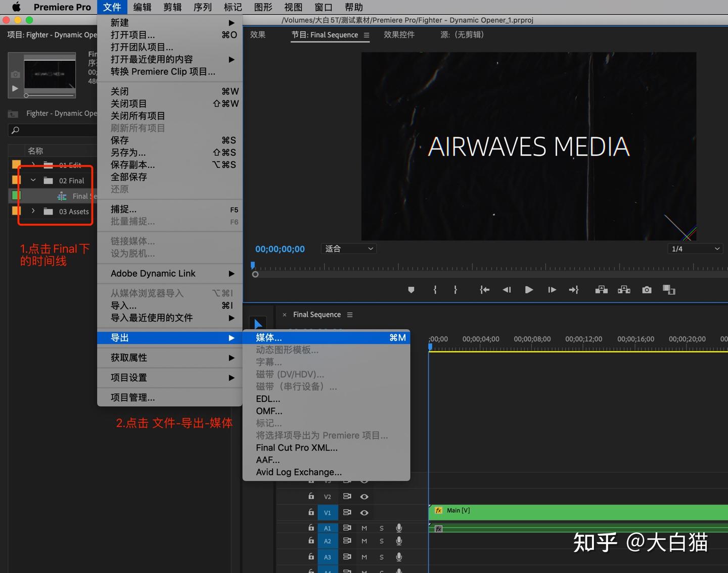
Task: Click the Step Back one frame icon
Action: [507, 290]
